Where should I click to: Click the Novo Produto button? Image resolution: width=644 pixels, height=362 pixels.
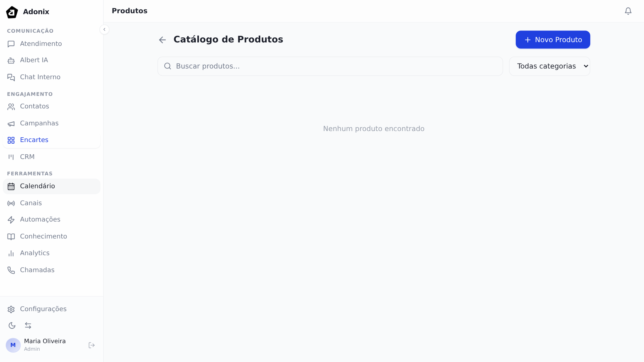(x=553, y=40)
